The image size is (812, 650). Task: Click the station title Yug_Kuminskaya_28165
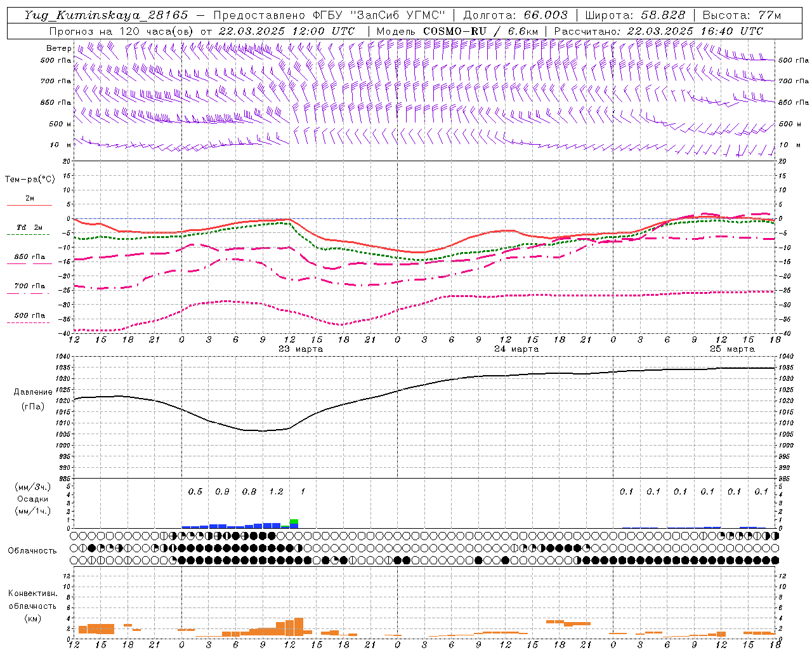tap(106, 15)
